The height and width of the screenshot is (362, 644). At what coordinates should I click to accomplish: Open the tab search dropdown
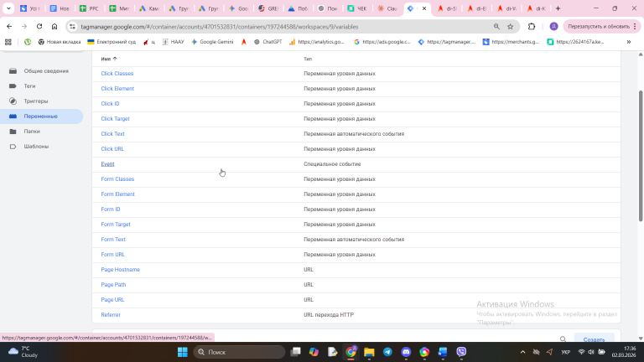(x=8, y=8)
